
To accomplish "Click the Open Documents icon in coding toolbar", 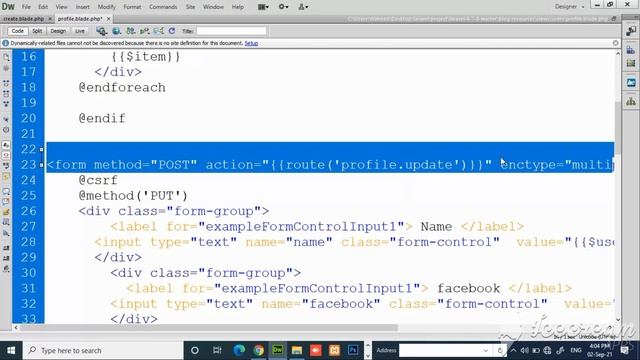I will [6, 58].
